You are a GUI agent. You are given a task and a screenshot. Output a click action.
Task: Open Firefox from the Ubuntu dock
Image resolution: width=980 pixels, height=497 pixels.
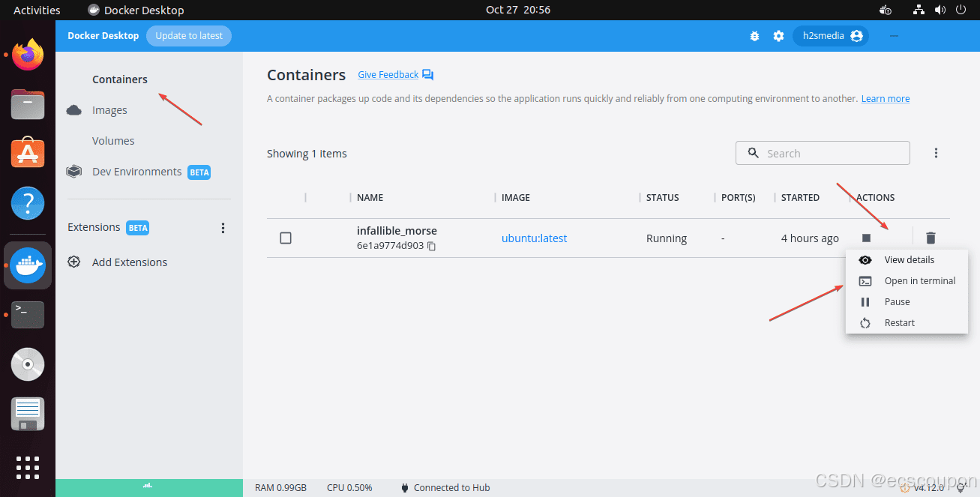(x=28, y=55)
